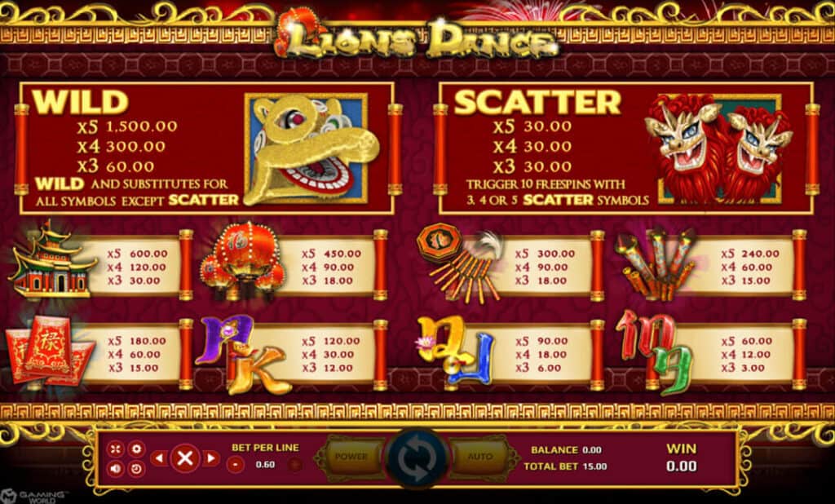
Task: Enable AUTO spin mode
Action: click(480, 457)
